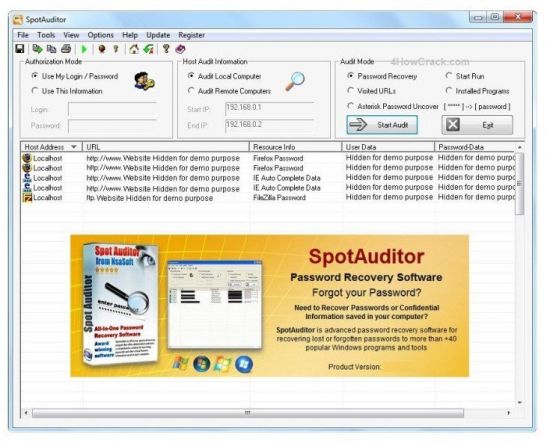Click Host Address column sort arrow
550x446 pixels.
[74, 147]
